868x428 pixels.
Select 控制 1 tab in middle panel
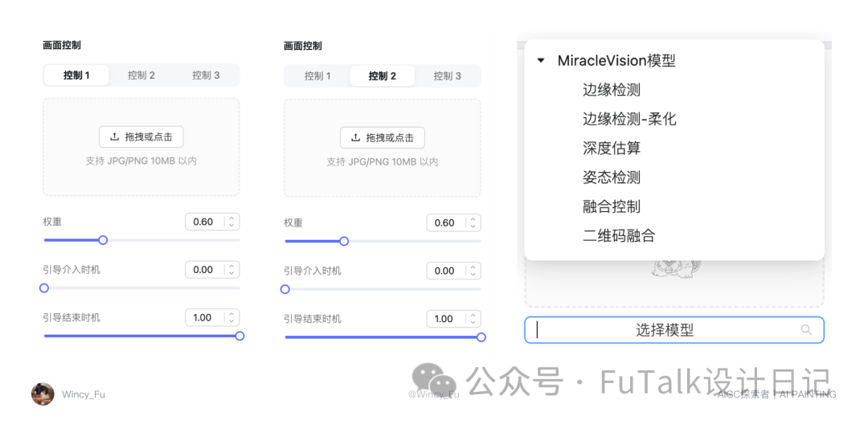click(317, 75)
